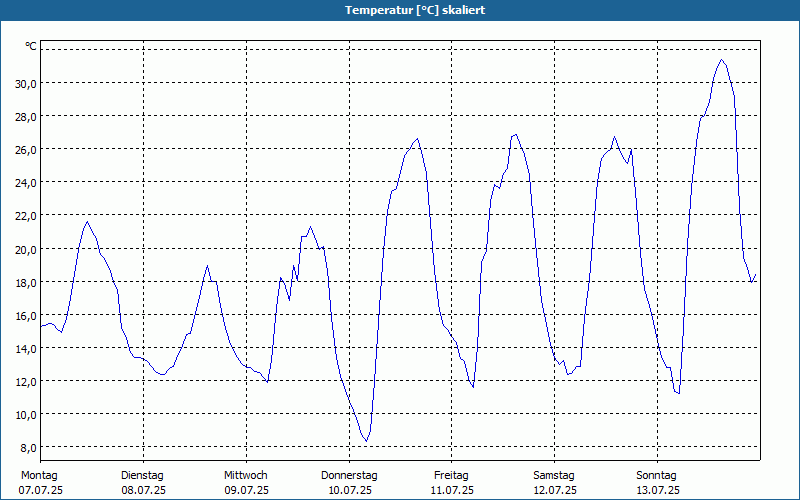Pick the date '07.07.25' on the x-axis
The height and width of the screenshot is (500, 800).
pyautogui.click(x=41, y=491)
